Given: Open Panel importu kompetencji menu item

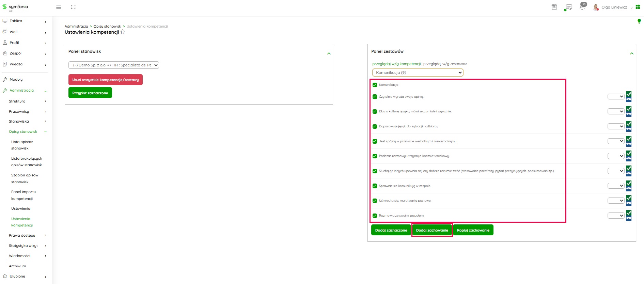Looking at the screenshot, I should click(x=23, y=195).
